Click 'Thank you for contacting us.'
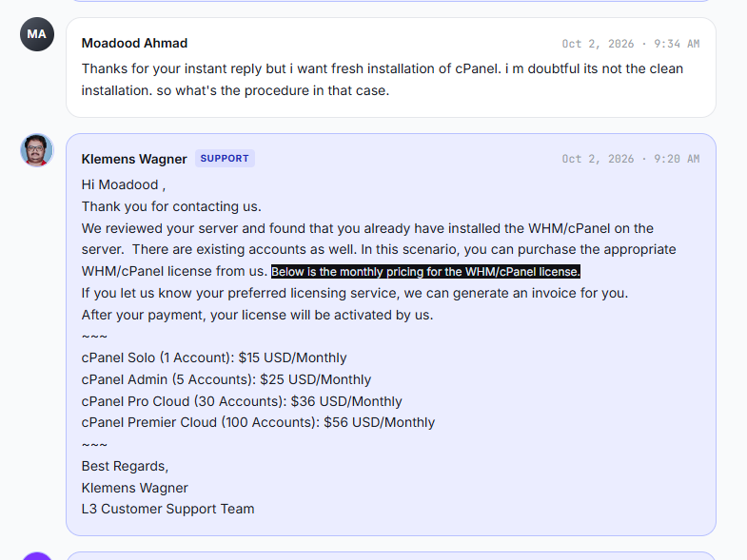 (171, 206)
